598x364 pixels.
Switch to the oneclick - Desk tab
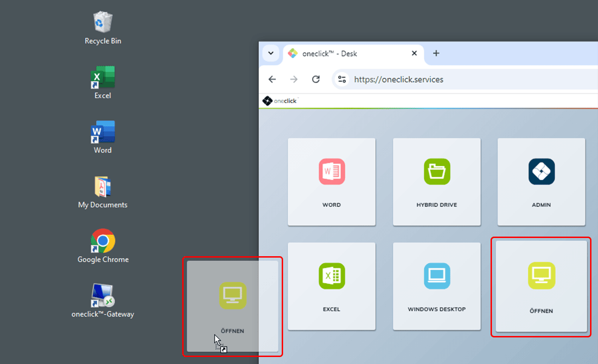click(x=346, y=54)
